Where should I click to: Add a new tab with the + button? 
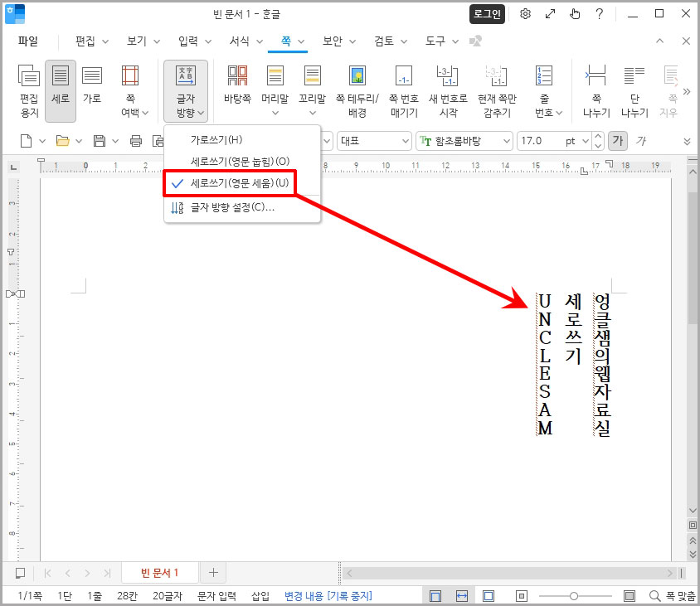[x=213, y=572]
